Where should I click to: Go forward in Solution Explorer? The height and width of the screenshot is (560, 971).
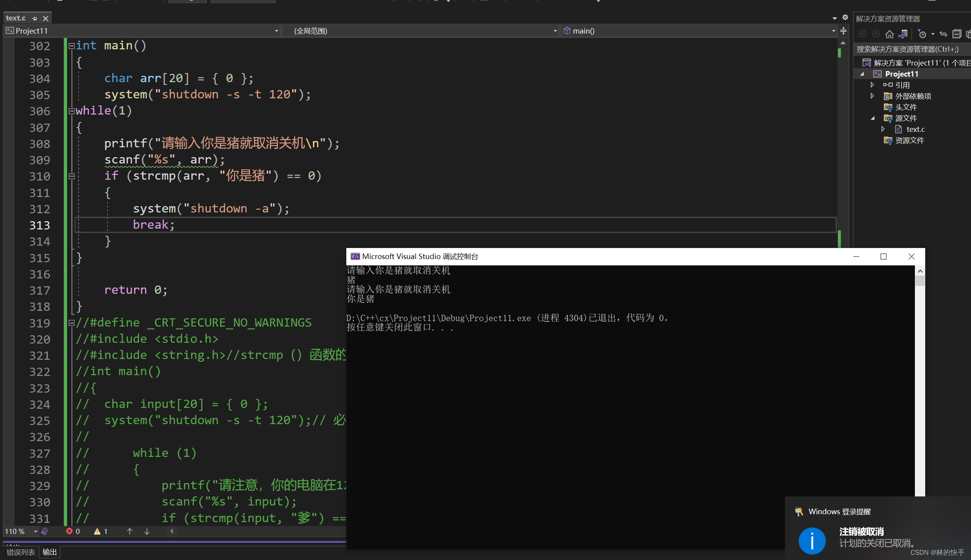point(876,34)
